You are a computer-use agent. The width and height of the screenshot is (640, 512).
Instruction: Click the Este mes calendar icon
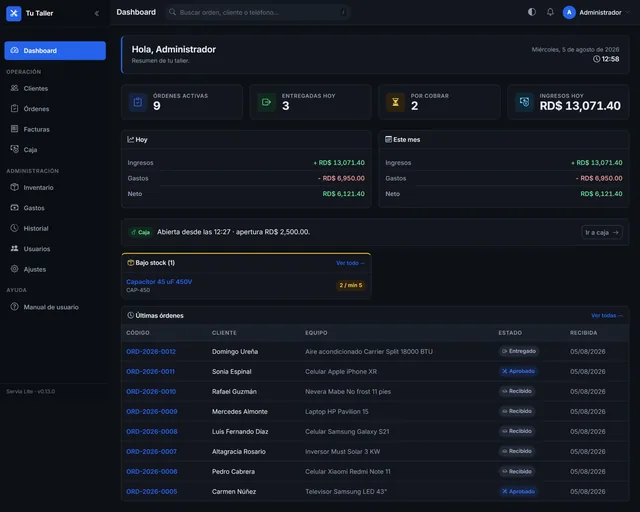point(389,139)
